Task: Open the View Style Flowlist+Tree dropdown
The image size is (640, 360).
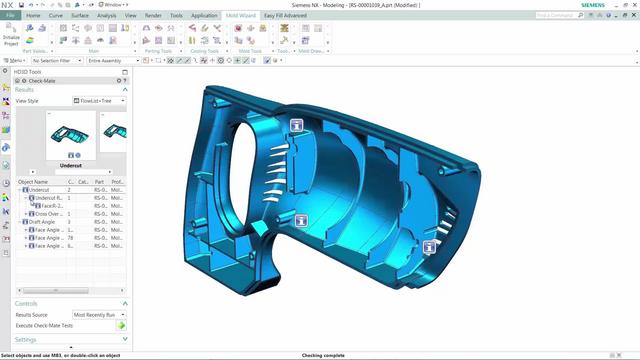Action: [99, 100]
